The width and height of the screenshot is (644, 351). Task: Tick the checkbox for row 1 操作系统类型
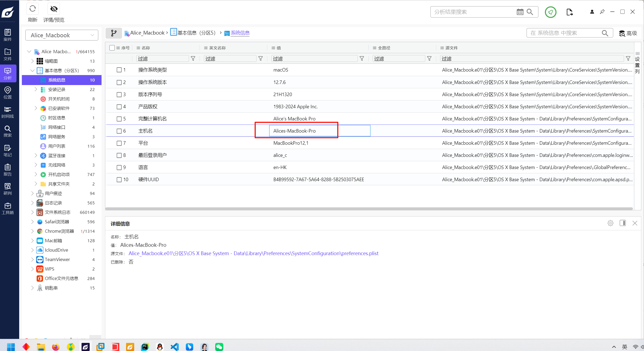119,70
